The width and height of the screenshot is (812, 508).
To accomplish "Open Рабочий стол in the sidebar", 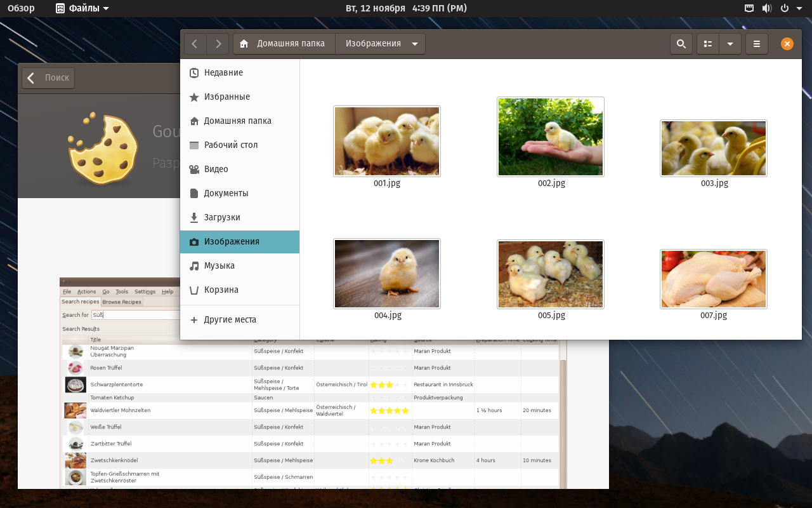I will (240, 145).
